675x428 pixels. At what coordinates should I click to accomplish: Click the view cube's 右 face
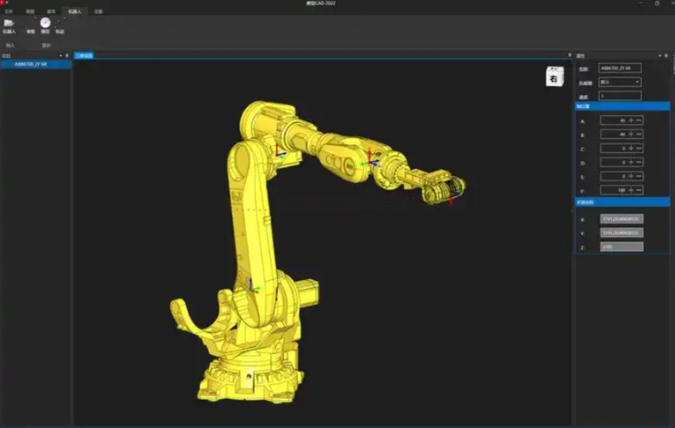553,77
